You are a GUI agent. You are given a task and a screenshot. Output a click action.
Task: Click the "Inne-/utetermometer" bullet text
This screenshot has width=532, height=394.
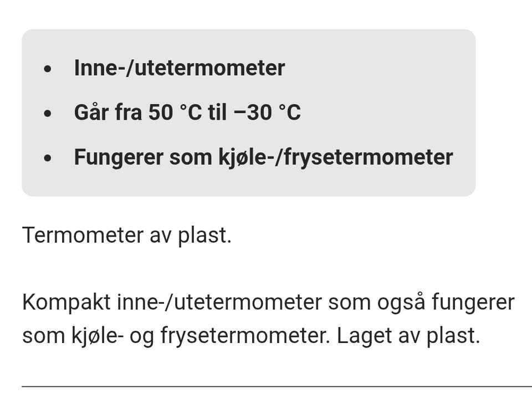point(180,68)
